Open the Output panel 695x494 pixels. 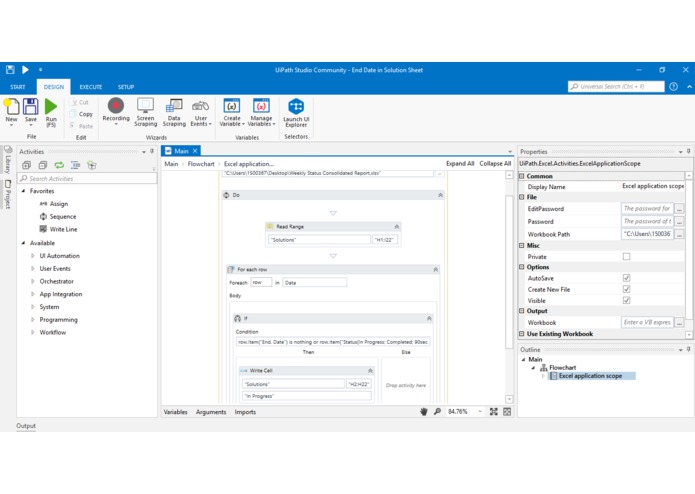(x=26, y=426)
